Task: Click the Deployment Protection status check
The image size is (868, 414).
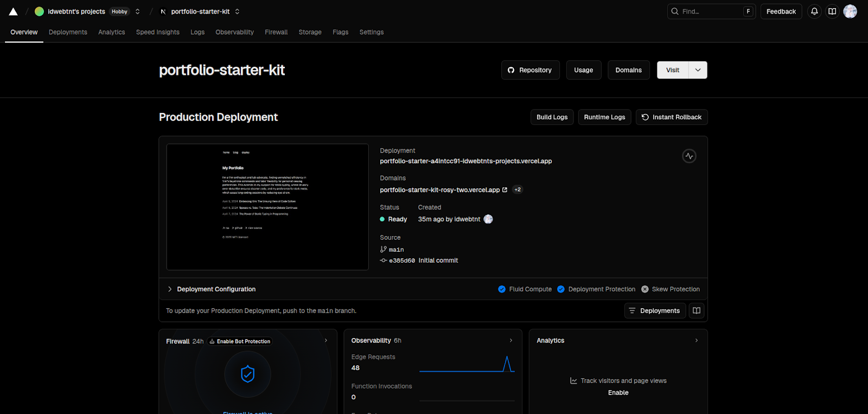Action: (x=561, y=289)
